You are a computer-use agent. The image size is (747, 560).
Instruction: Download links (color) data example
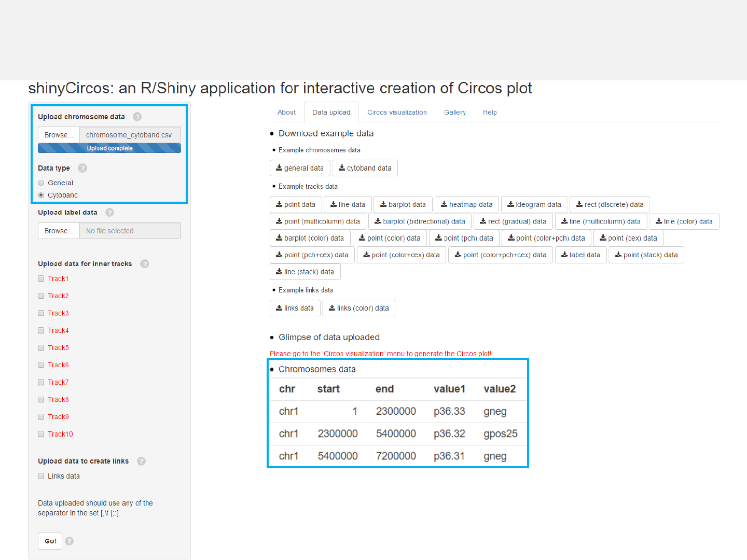[x=359, y=308]
